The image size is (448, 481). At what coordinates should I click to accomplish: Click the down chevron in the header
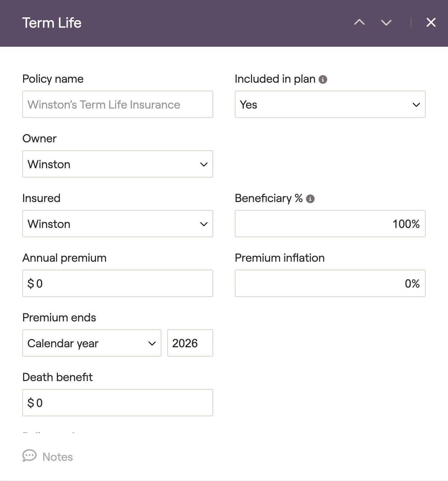[x=386, y=23]
